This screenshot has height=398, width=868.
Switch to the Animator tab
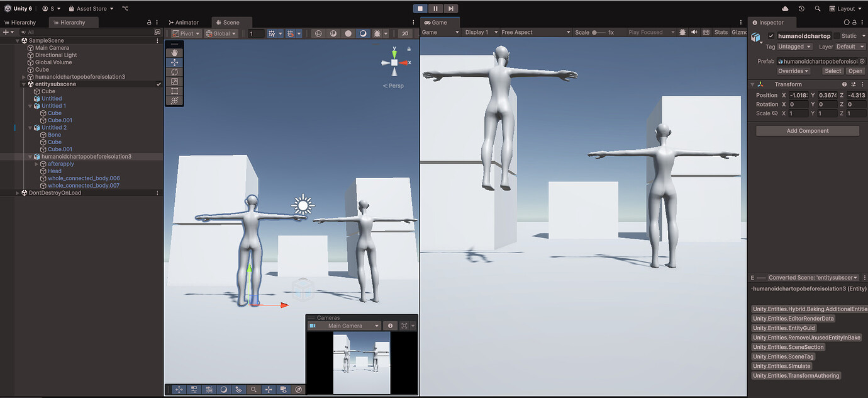[x=184, y=21]
